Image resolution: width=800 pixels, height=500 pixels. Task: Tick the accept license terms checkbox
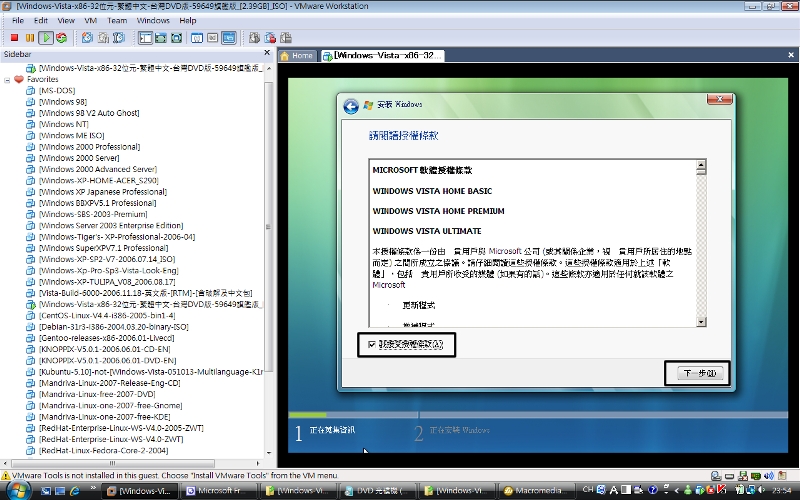click(x=371, y=345)
